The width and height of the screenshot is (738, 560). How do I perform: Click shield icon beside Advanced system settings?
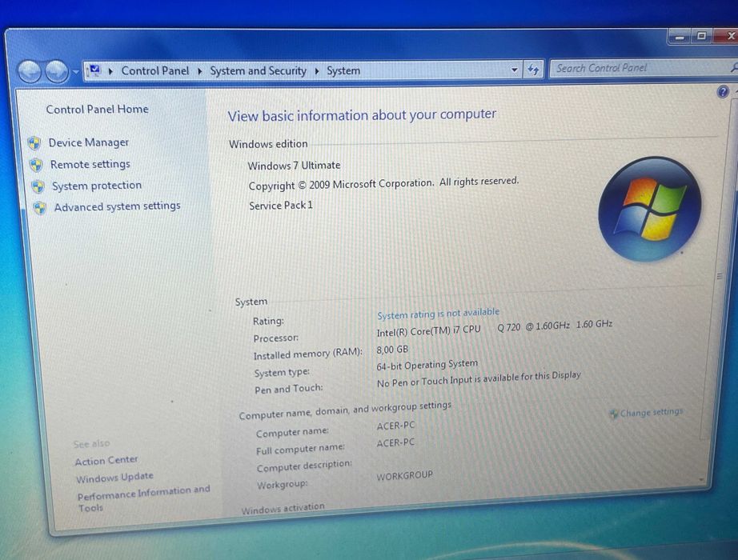coord(39,207)
